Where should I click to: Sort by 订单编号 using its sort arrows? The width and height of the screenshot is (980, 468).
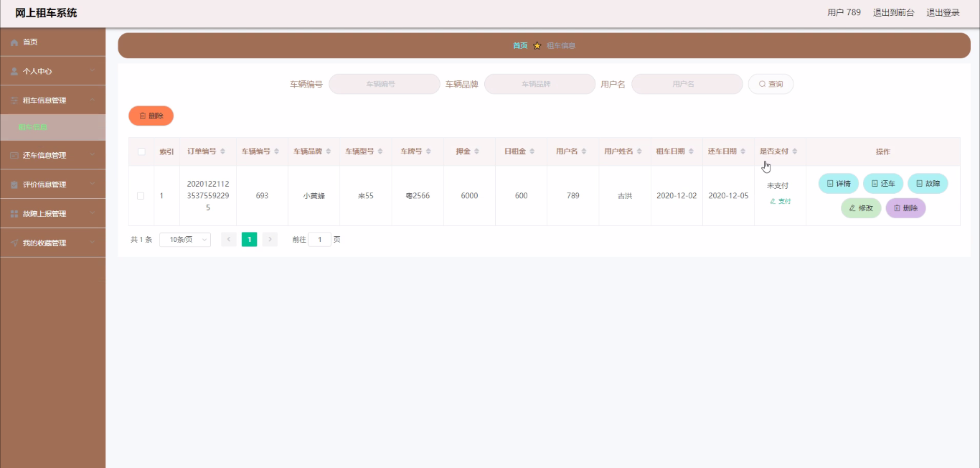(x=222, y=151)
